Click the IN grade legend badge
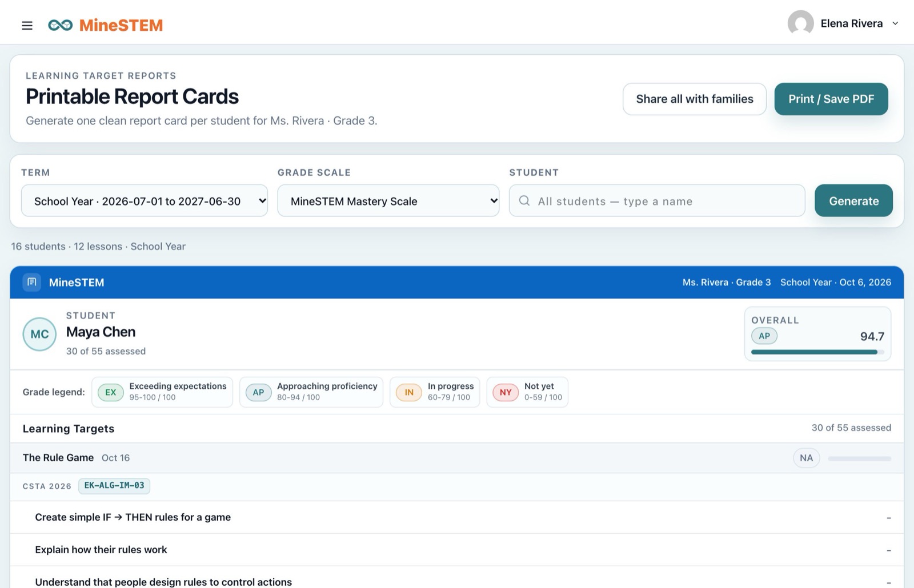914x588 pixels. tap(409, 392)
